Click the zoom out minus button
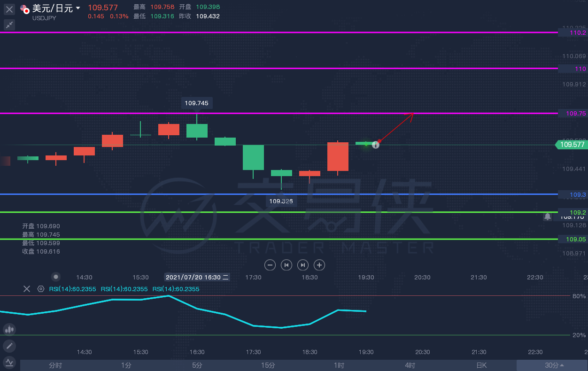Image resolution: width=588 pixels, height=371 pixels. (270, 265)
